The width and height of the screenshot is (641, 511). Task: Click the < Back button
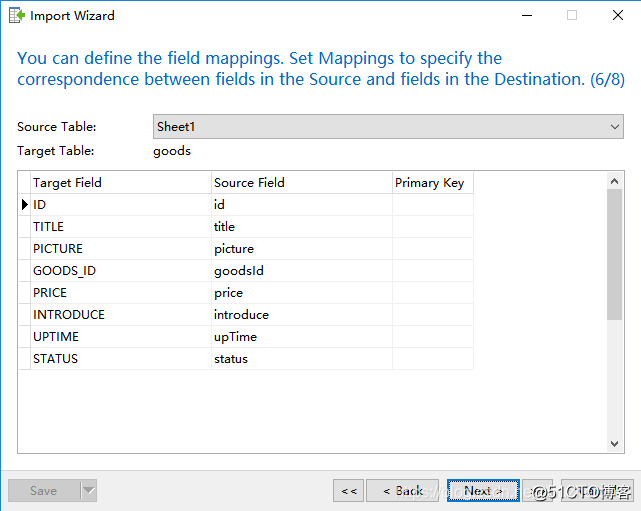point(402,491)
